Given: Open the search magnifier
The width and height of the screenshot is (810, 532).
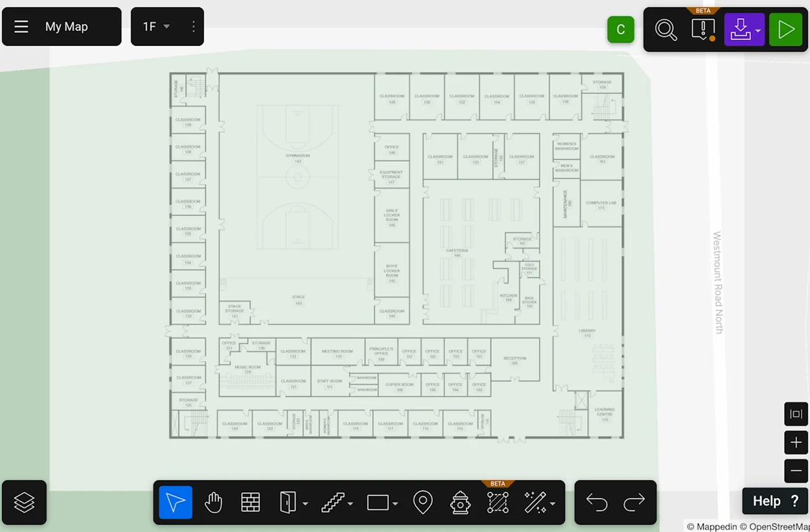Looking at the screenshot, I should pos(665,30).
